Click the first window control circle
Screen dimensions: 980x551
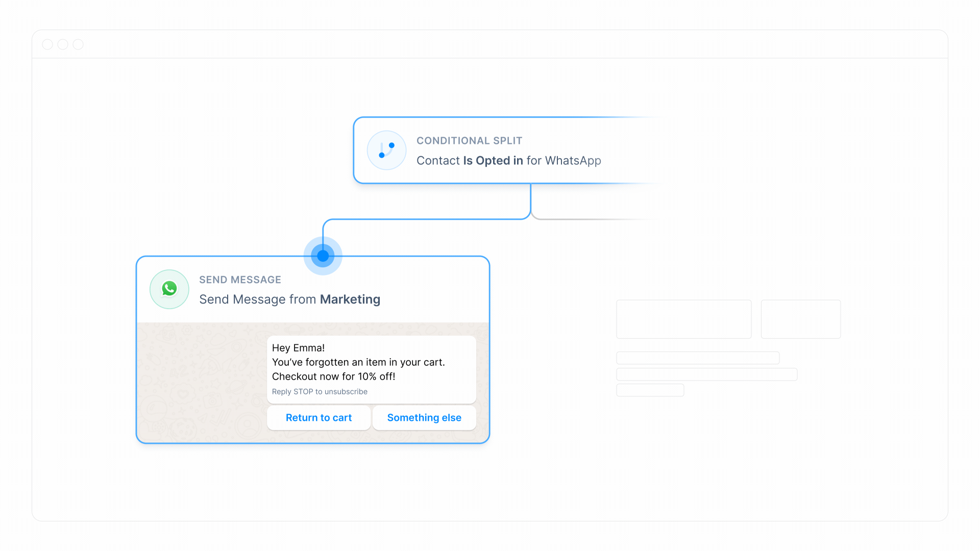47,44
